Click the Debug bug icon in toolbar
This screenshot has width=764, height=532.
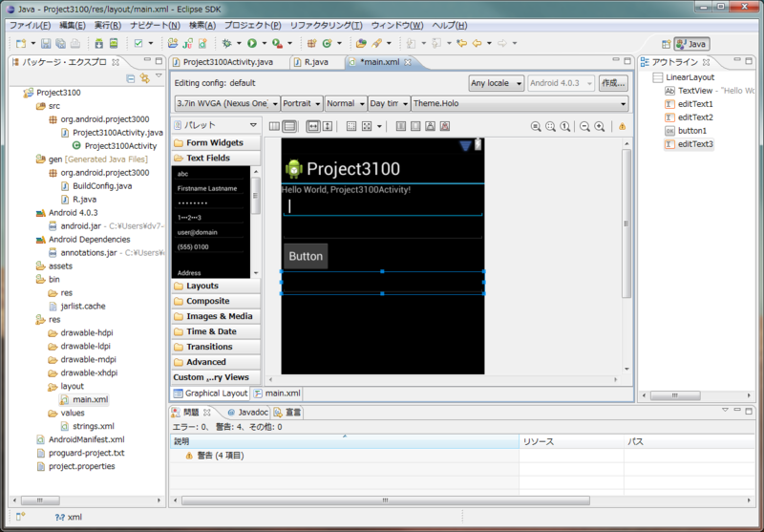[226, 43]
